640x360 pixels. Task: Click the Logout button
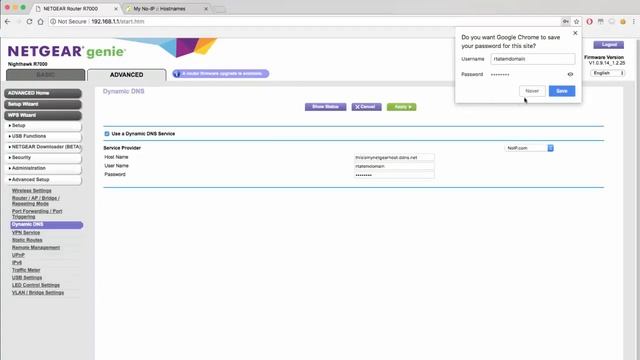(609, 45)
